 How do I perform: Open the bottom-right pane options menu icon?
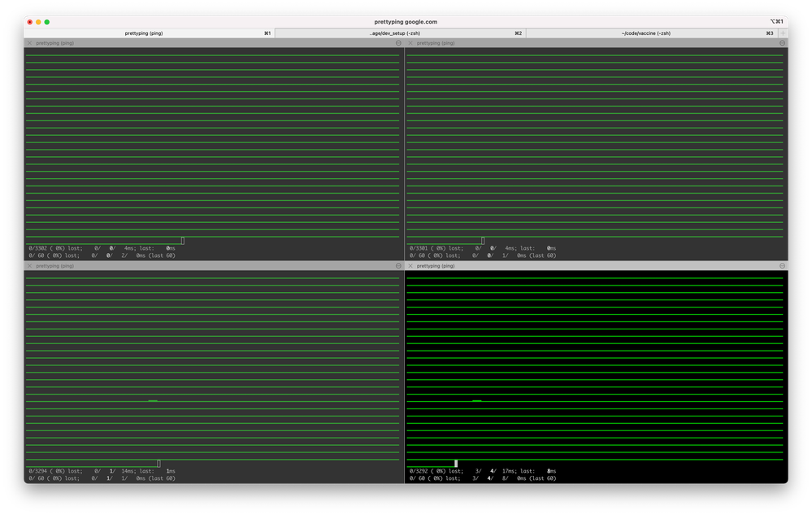782,266
